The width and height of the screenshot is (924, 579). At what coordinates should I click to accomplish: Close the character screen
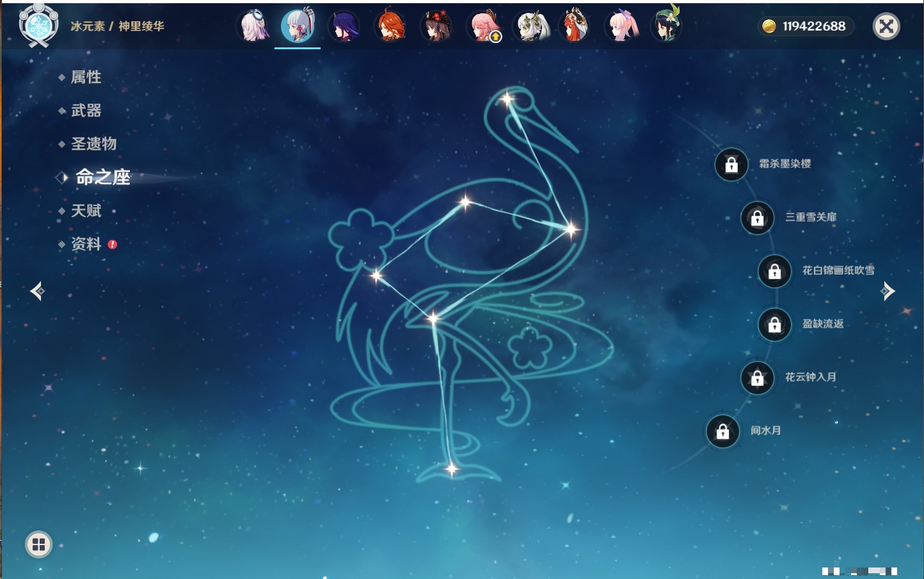click(x=886, y=26)
